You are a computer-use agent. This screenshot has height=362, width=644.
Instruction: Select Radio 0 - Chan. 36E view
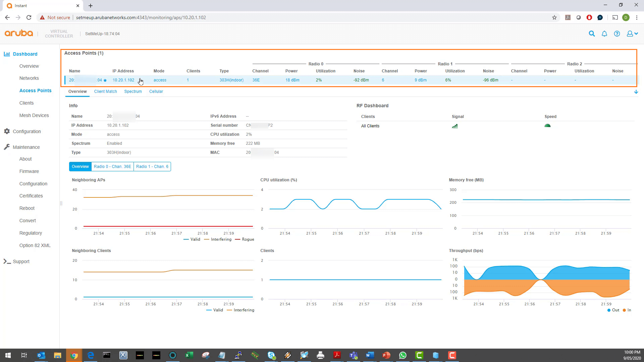pyautogui.click(x=112, y=166)
